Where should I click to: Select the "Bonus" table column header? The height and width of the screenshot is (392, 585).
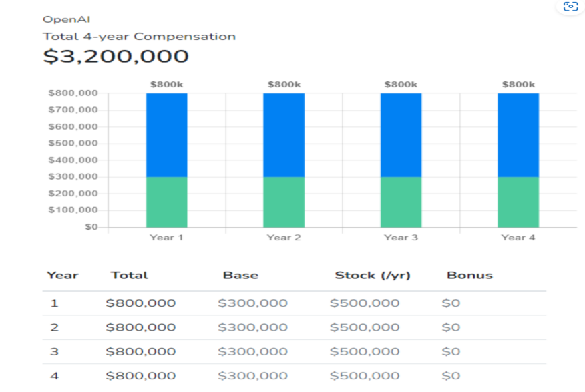tap(469, 276)
